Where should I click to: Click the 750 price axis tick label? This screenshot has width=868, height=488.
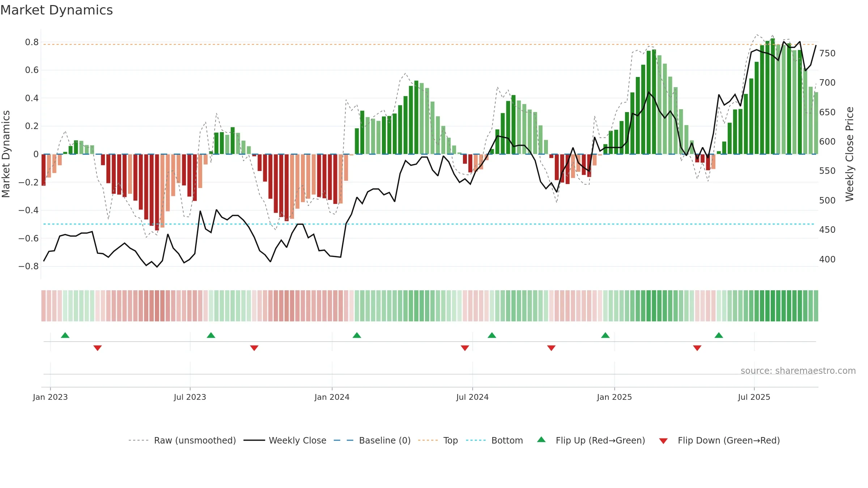(x=827, y=53)
